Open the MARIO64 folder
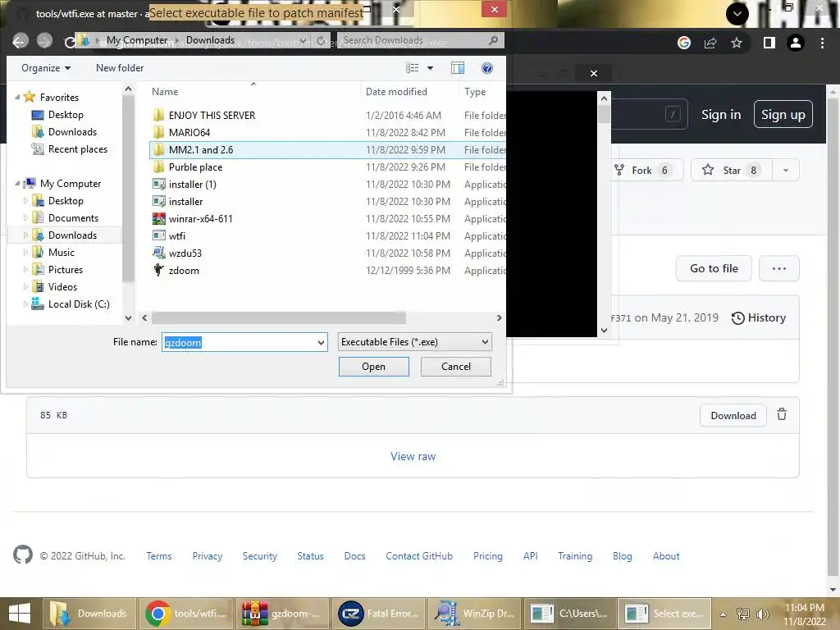The height and width of the screenshot is (630, 840). point(189,132)
